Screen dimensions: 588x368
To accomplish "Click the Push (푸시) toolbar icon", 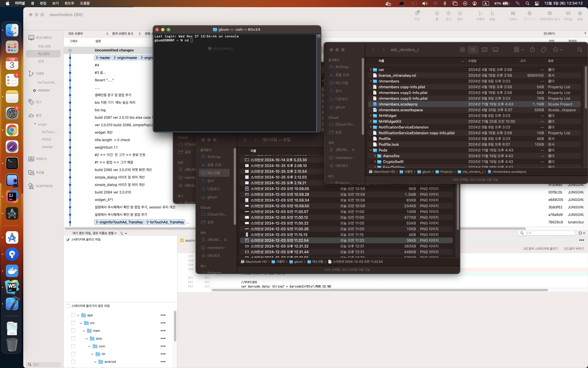I will point(448,14).
